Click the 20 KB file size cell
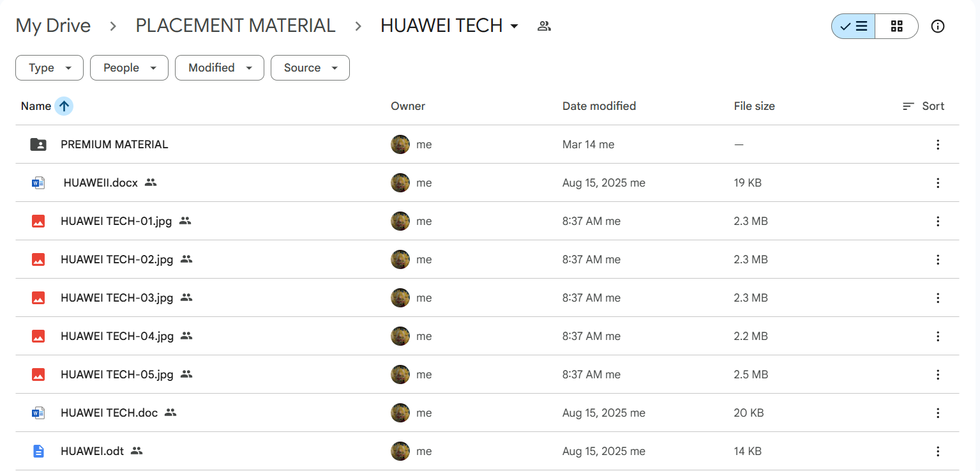Screen dimensions: 980x471 (x=749, y=413)
